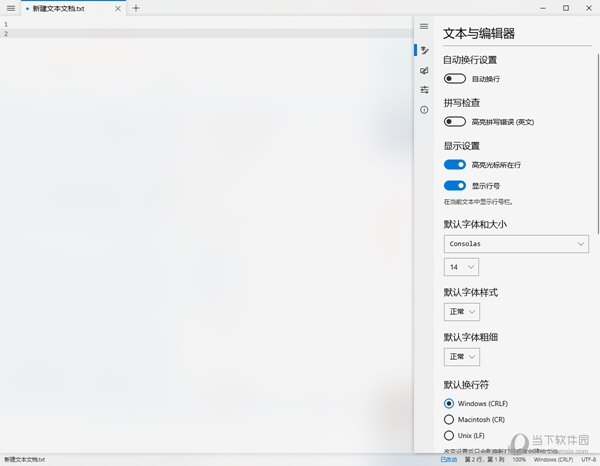Select Unix (LF) radio button
This screenshot has width=600, height=466.
(x=449, y=435)
